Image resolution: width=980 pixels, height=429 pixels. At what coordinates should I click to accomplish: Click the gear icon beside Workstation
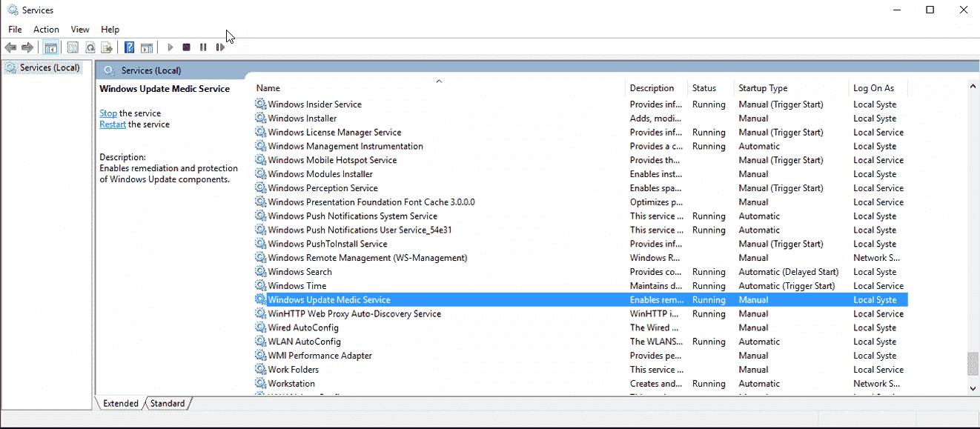click(261, 384)
